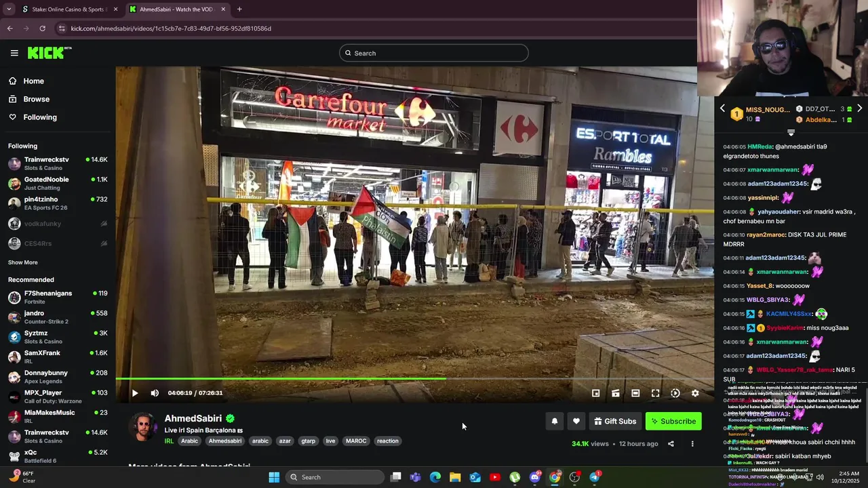Open the hamburger sidebar menu
868x488 pixels.
tap(14, 53)
